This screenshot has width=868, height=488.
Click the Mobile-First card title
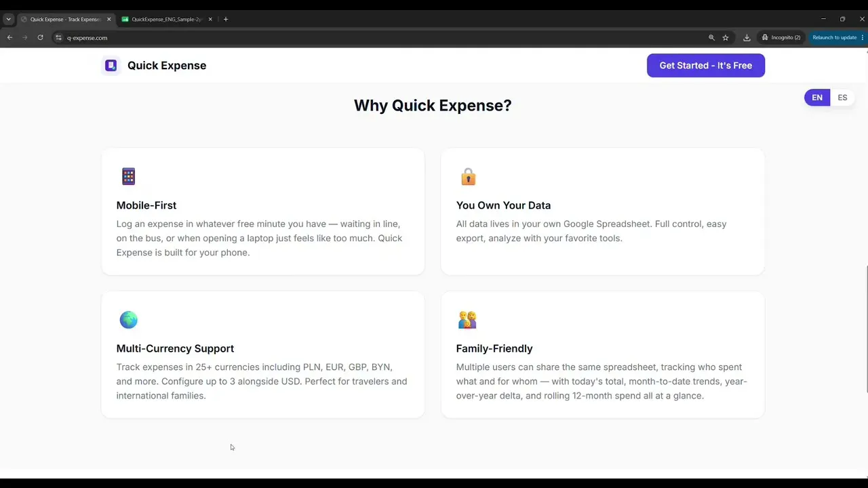146,205
